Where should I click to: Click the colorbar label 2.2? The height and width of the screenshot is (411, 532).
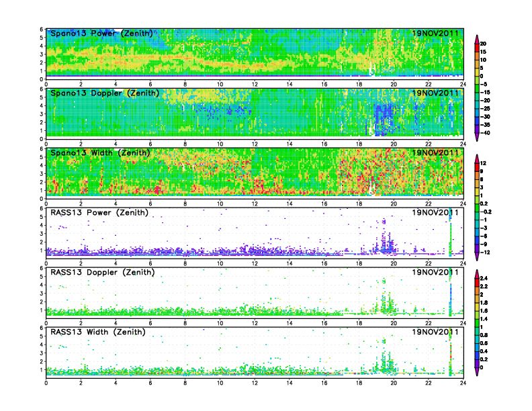[484, 287]
